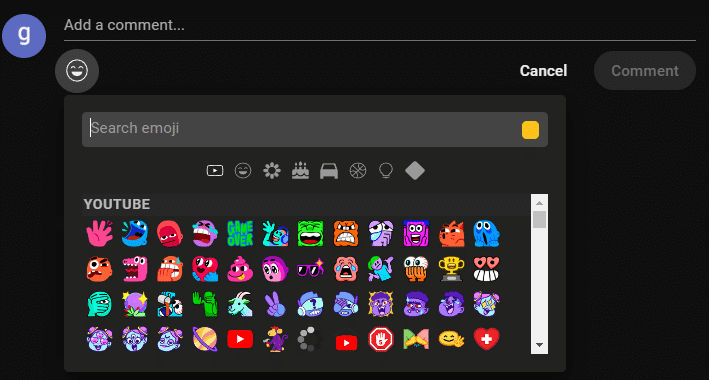Screen dimensions: 709x380
Task: Insert the ringed planet emoji
Action: click(x=205, y=339)
